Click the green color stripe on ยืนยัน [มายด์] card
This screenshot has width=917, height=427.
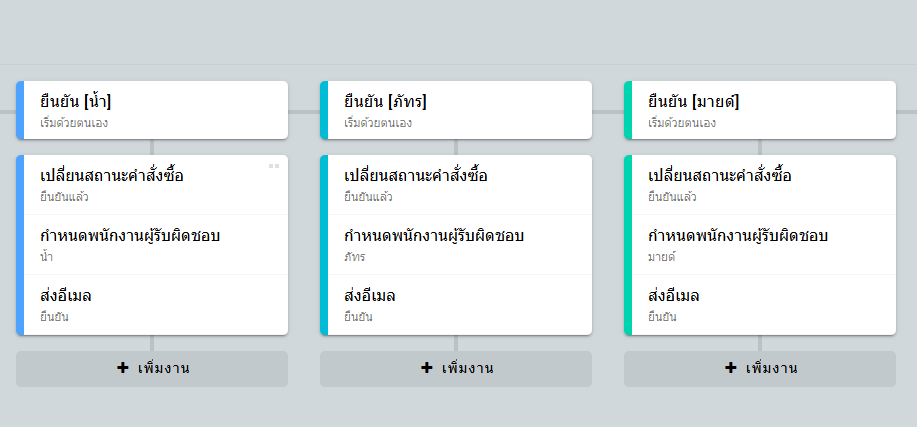[x=627, y=110]
